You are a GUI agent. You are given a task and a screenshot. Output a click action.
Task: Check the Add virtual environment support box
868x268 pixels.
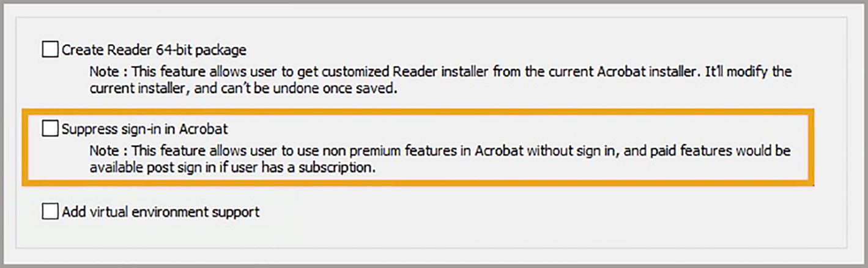[50, 212]
